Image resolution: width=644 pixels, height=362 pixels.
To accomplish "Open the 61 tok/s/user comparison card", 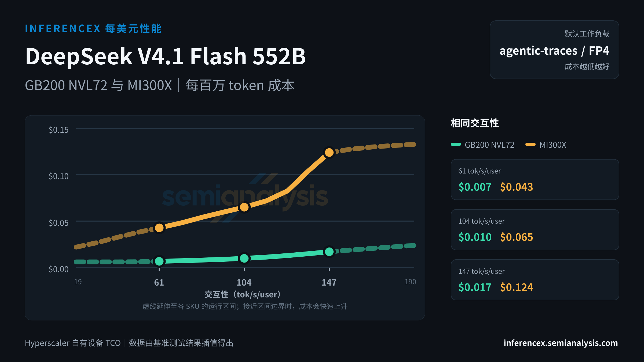I will [x=535, y=179].
